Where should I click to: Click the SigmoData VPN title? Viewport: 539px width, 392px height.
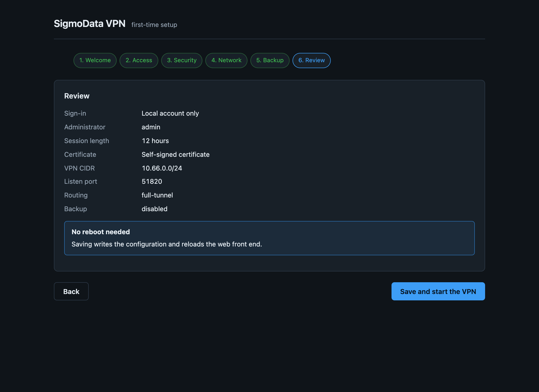click(90, 24)
